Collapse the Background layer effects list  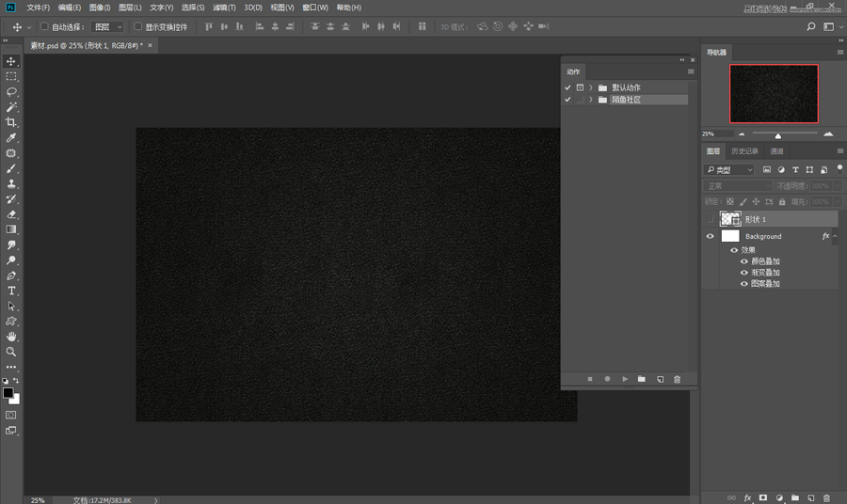pyautogui.click(x=836, y=237)
